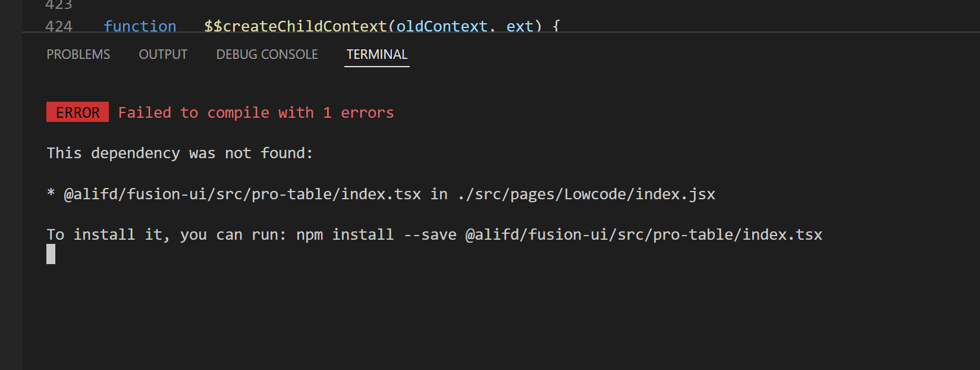Screen dimensions: 980x370
Task: Click the 'Failed to compile' error message
Action: [x=256, y=112]
